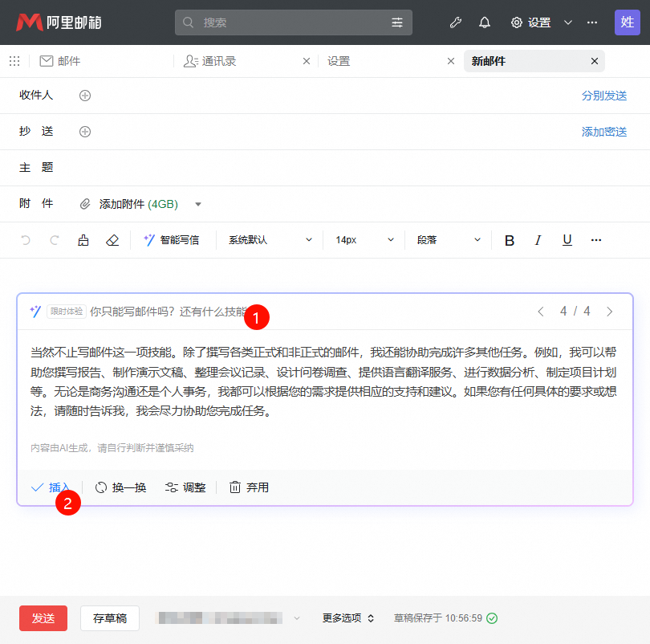
Task: Open the 系统默认 font family dropdown
Action: (268, 240)
